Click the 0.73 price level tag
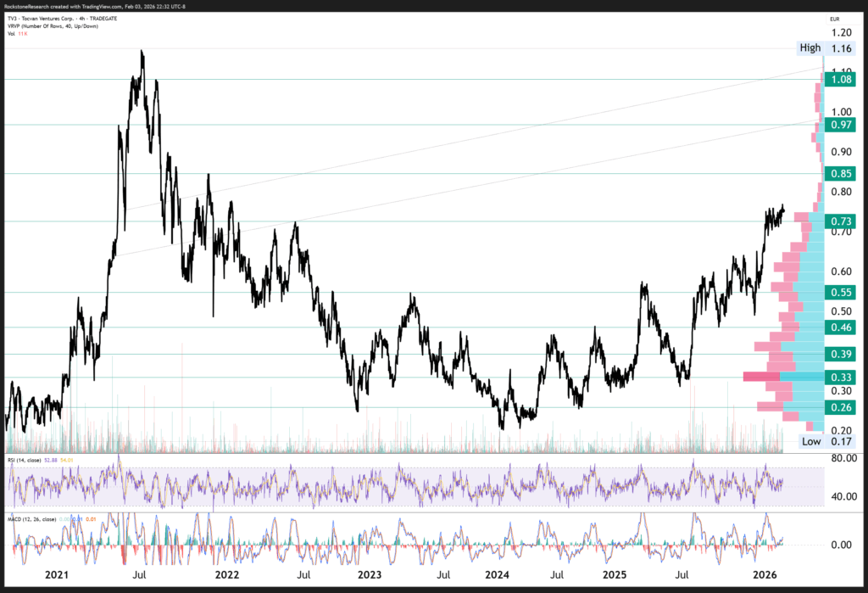Screen dimensions: 868x593 pos(841,221)
